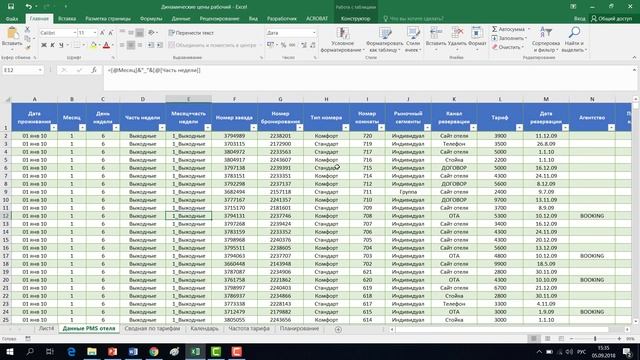Increase font size with larger A icon

coord(102,33)
